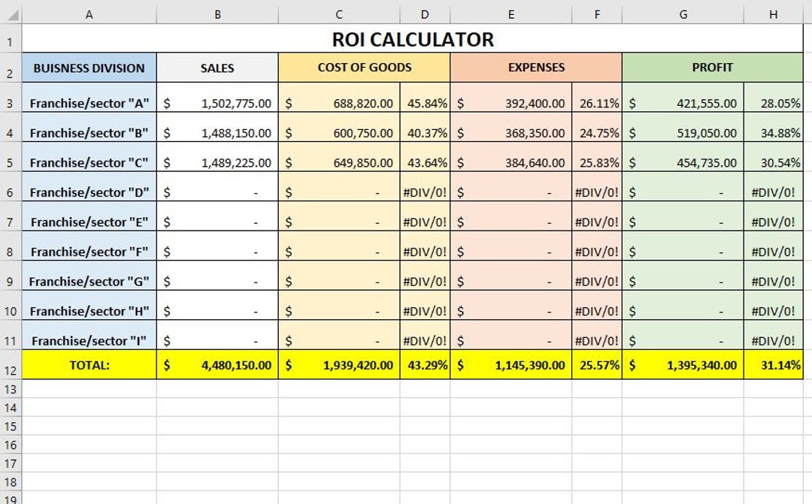812x504 pixels.
Task: Click the COST OF GOODS header cell
Action: tap(364, 68)
